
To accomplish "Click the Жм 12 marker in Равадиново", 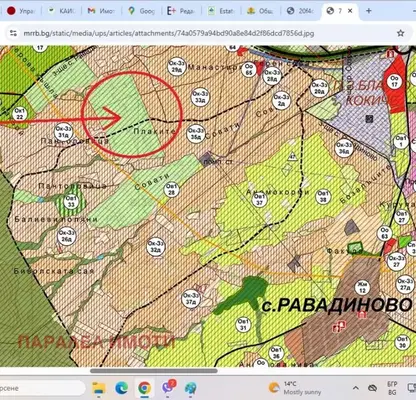I will (x=362, y=287).
